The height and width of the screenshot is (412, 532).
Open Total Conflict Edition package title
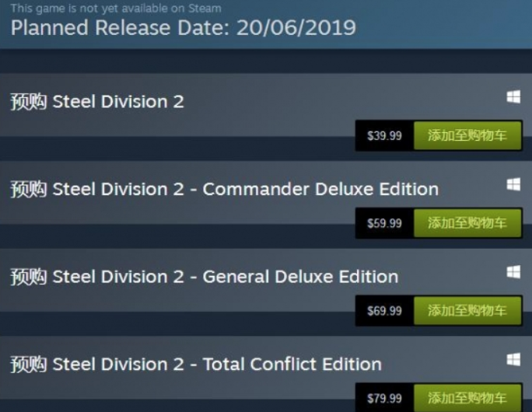click(196, 364)
